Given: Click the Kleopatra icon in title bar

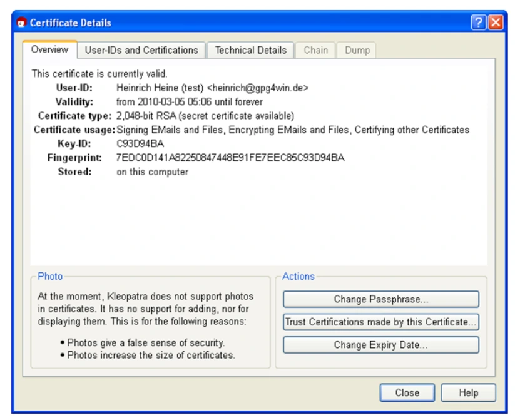Looking at the screenshot, I should [x=21, y=23].
